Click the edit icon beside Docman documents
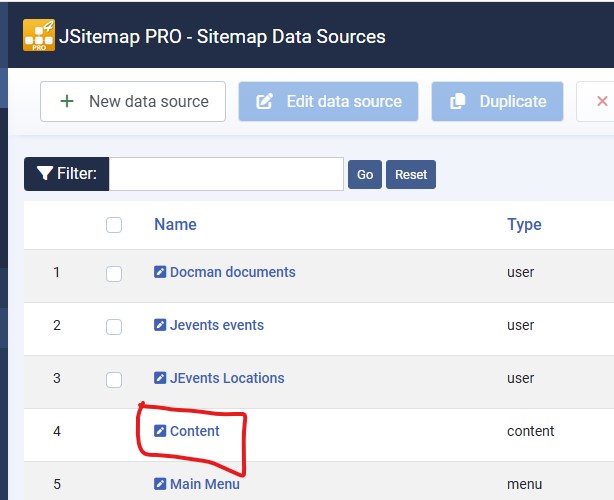This screenshot has height=500, width=614. [160, 272]
